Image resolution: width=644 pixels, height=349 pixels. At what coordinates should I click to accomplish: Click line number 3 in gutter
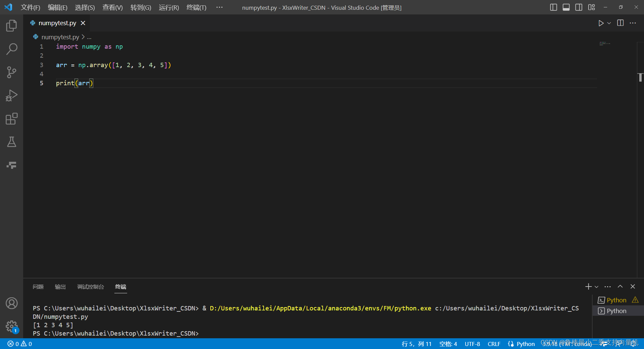(42, 65)
